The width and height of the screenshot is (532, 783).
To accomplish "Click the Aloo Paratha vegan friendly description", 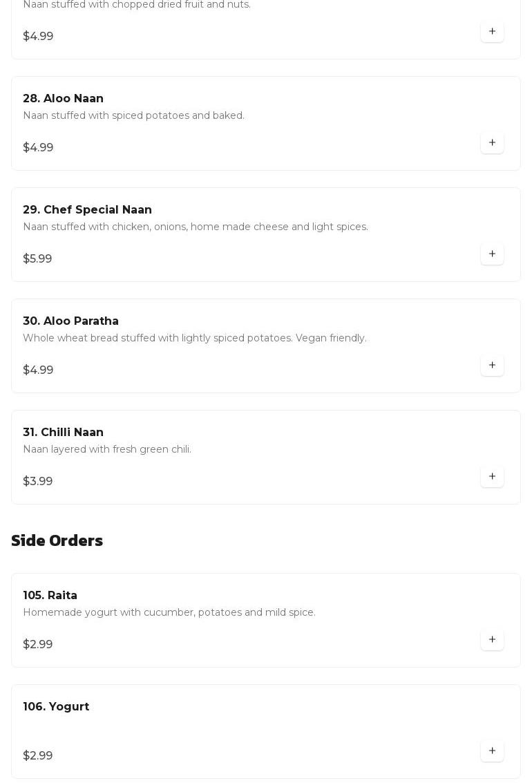I will (x=195, y=338).
